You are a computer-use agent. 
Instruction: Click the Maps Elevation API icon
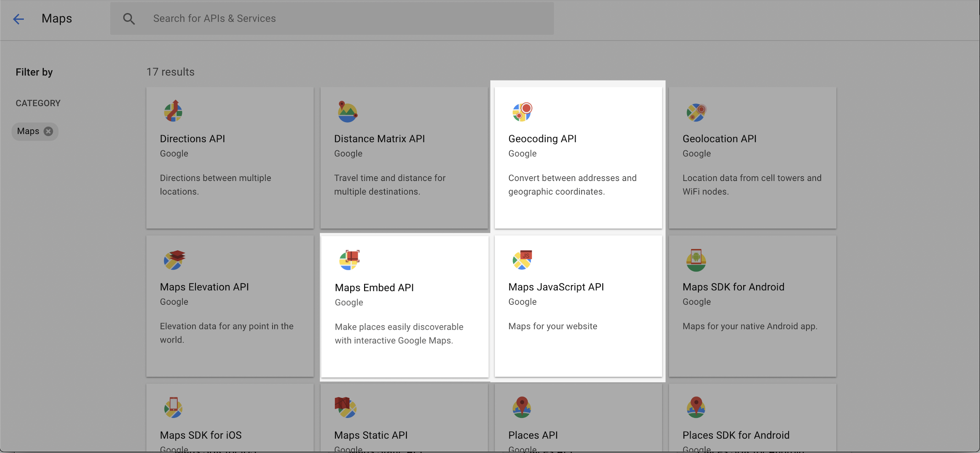pyautogui.click(x=174, y=260)
